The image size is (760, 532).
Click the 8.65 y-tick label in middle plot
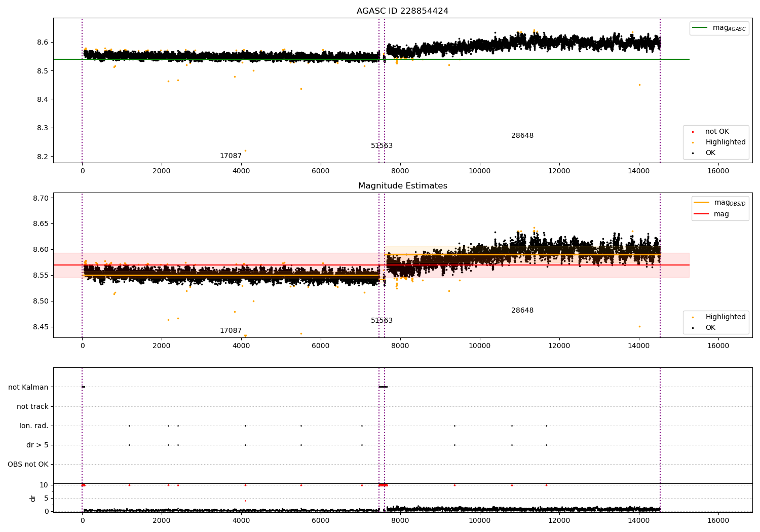click(40, 224)
